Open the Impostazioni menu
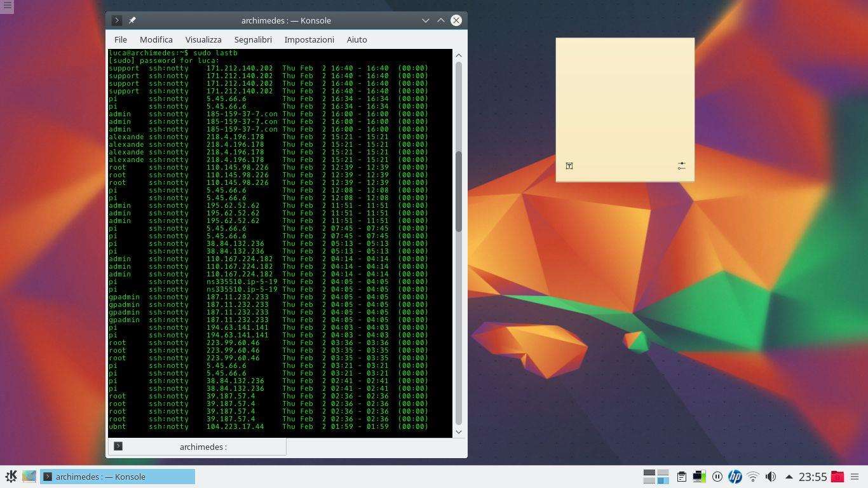This screenshot has width=868, height=488. (x=309, y=39)
